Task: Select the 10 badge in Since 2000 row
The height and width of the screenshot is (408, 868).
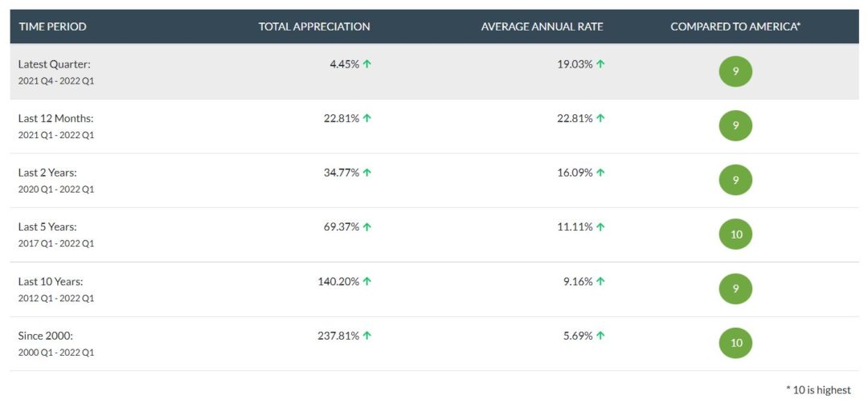Action: (x=735, y=343)
